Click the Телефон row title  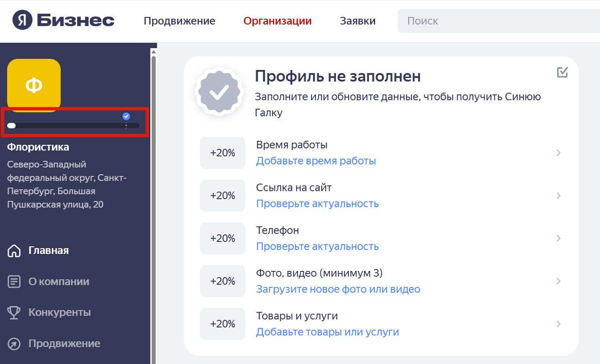click(x=277, y=230)
